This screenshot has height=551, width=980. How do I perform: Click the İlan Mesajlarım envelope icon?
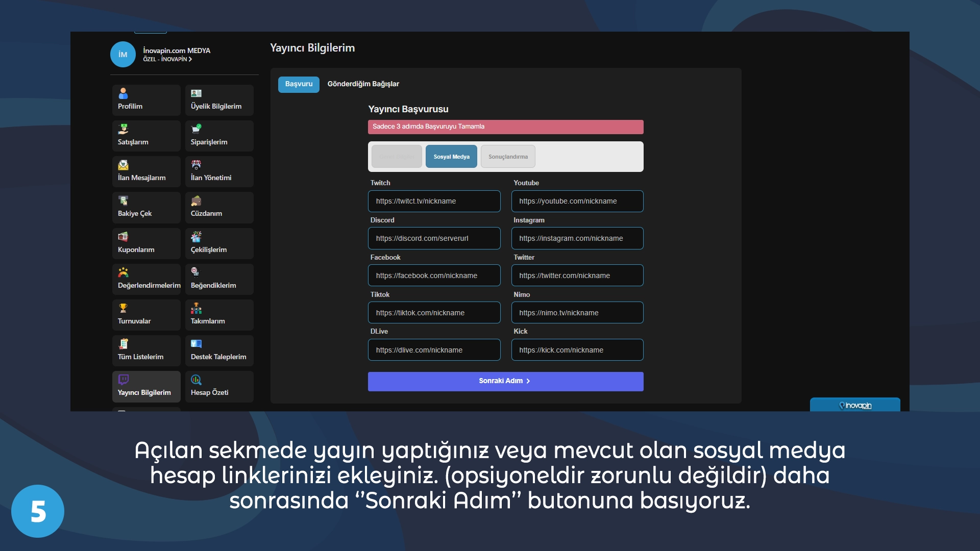pyautogui.click(x=122, y=165)
